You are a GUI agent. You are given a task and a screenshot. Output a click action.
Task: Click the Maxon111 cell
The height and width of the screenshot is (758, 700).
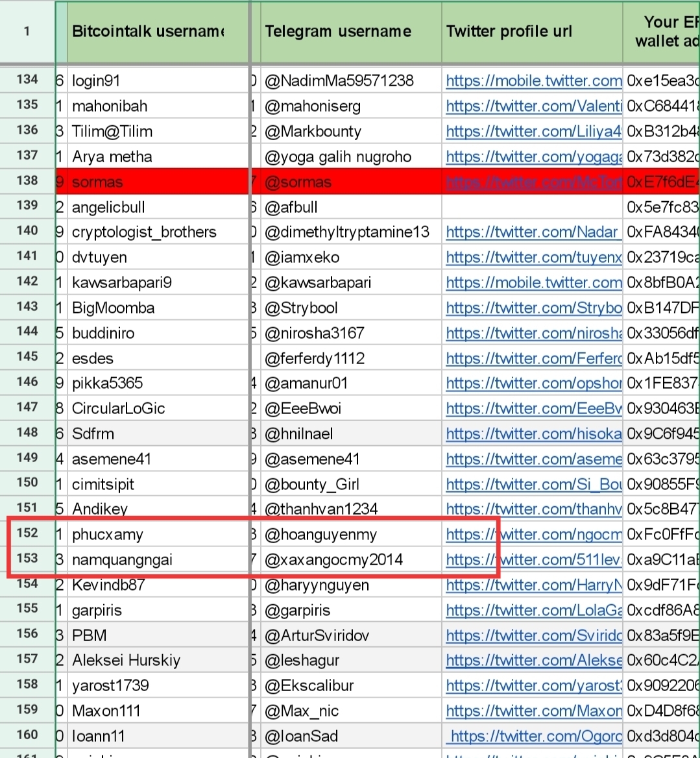point(158,711)
